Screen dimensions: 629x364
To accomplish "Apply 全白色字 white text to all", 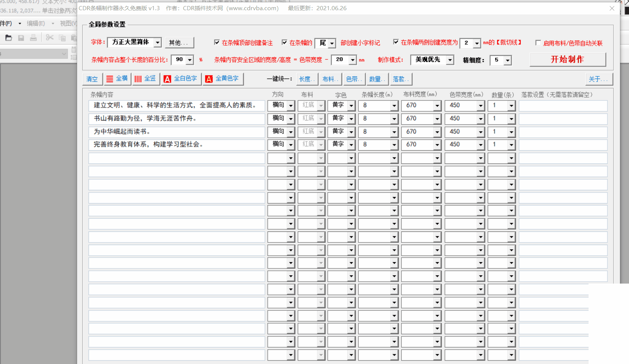I will tap(181, 79).
